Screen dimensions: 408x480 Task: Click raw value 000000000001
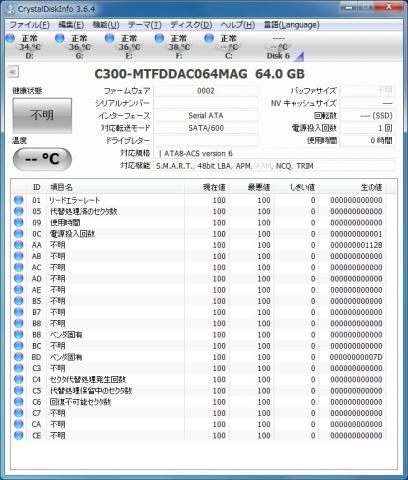tap(356, 234)
